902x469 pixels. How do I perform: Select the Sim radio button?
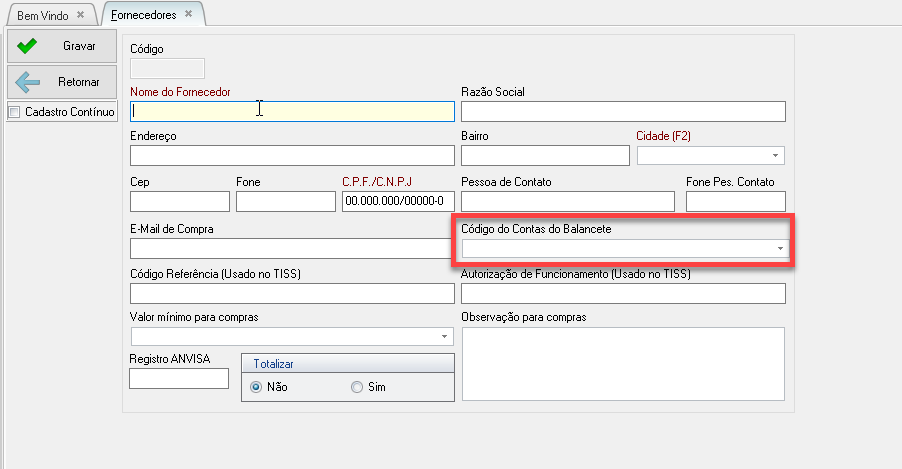(357, 387)
